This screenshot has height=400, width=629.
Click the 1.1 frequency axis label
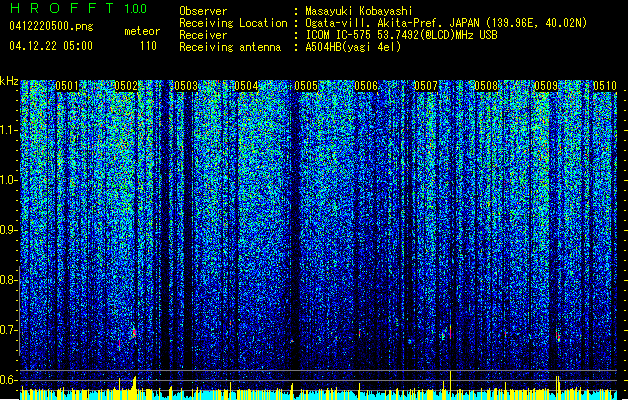pos(8,130)
